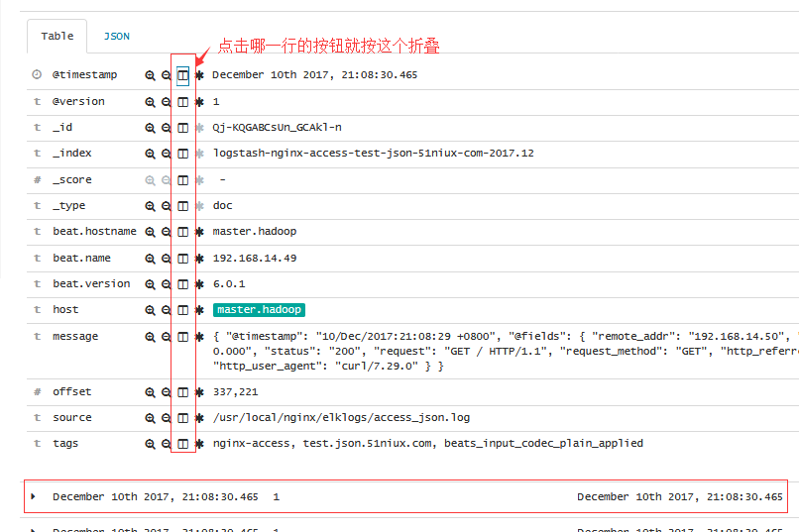Filter for the _index field value
Image resolution: width=799 pixels, height=532 pixels.
[150, 154]
